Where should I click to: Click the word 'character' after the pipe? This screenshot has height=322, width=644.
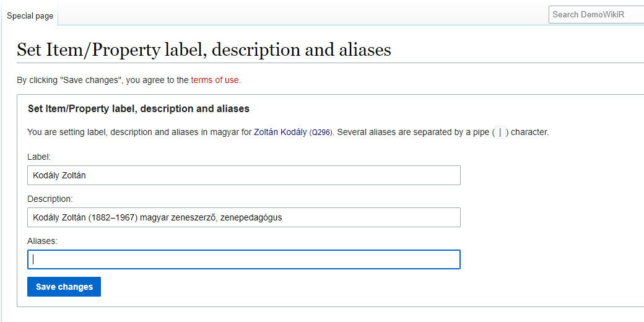(x=529, y=132)
